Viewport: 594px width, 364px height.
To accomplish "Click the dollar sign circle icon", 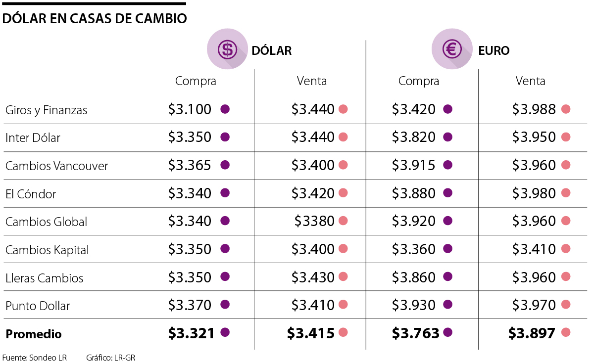I will pos(227,49).
